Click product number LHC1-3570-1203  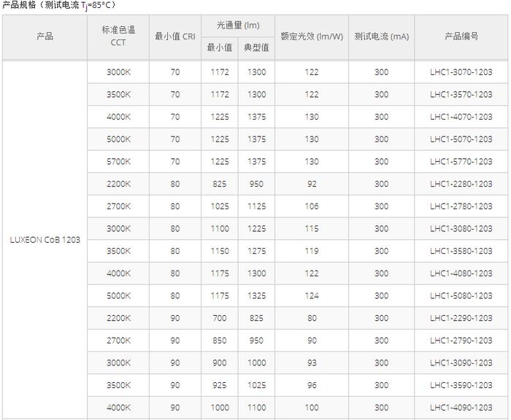[461, 94]
